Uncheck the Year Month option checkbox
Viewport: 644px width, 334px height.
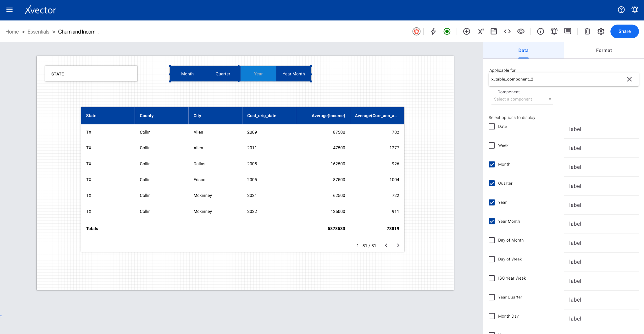(x=492, y=221)
